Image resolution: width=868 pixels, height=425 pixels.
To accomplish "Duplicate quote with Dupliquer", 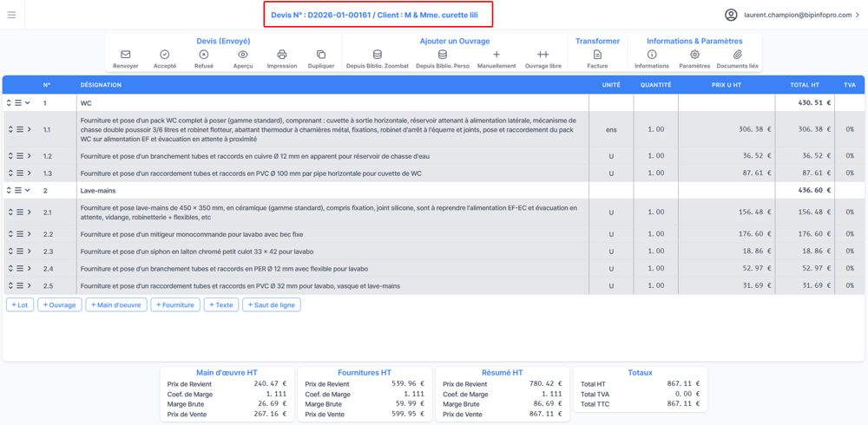I will [321, 55].
